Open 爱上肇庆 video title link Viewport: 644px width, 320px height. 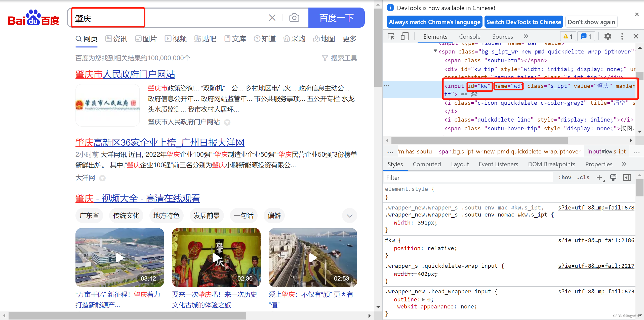311,299
